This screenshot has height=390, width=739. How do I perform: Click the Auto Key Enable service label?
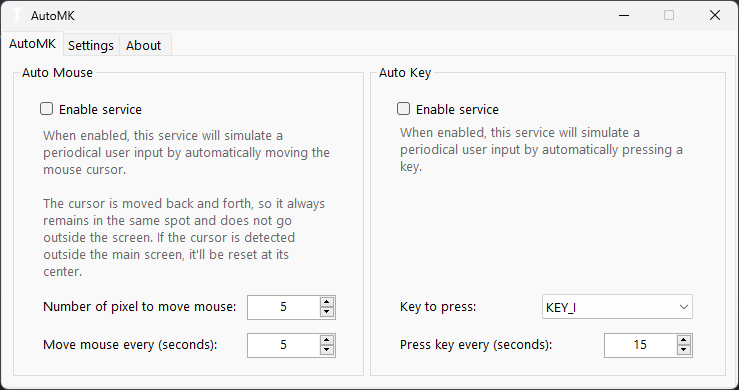click(457, 109)
